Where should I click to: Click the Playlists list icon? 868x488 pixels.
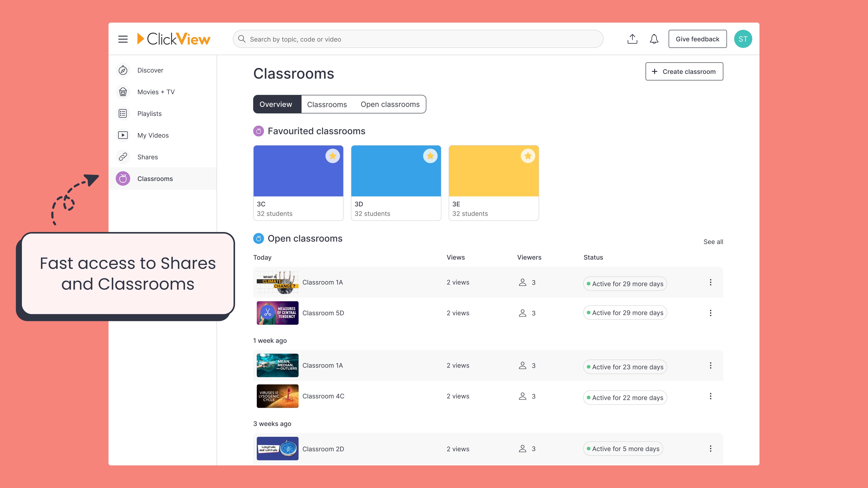(x=123, y=113)
